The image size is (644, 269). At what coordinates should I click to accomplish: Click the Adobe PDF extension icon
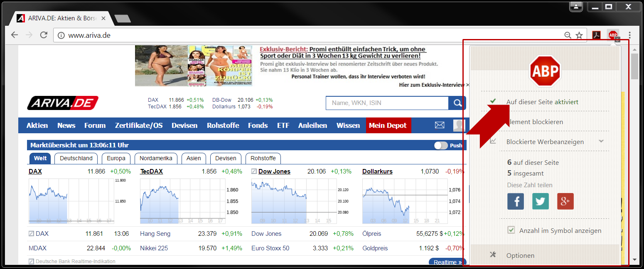tap(597, 35)
